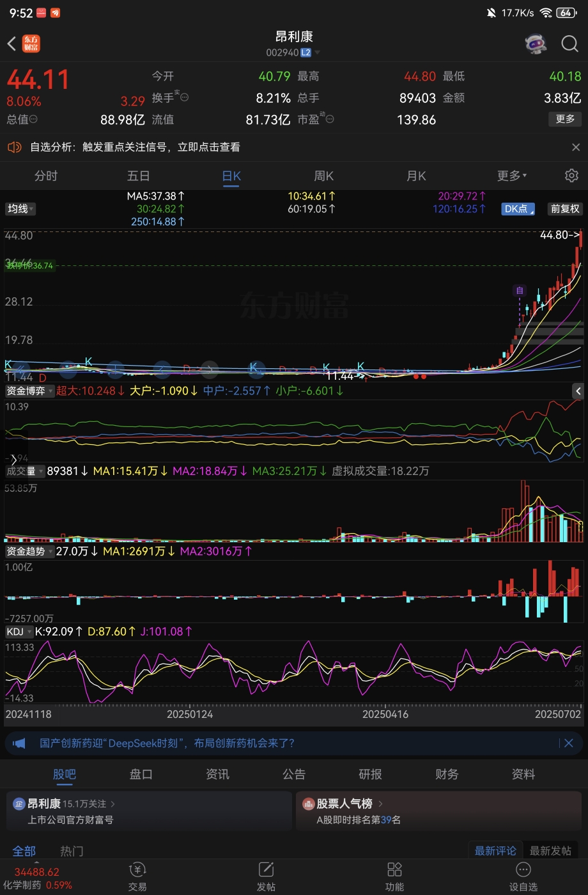Toggle the DK点 signal button
The image size is (588, 895).
coord(518,208)
